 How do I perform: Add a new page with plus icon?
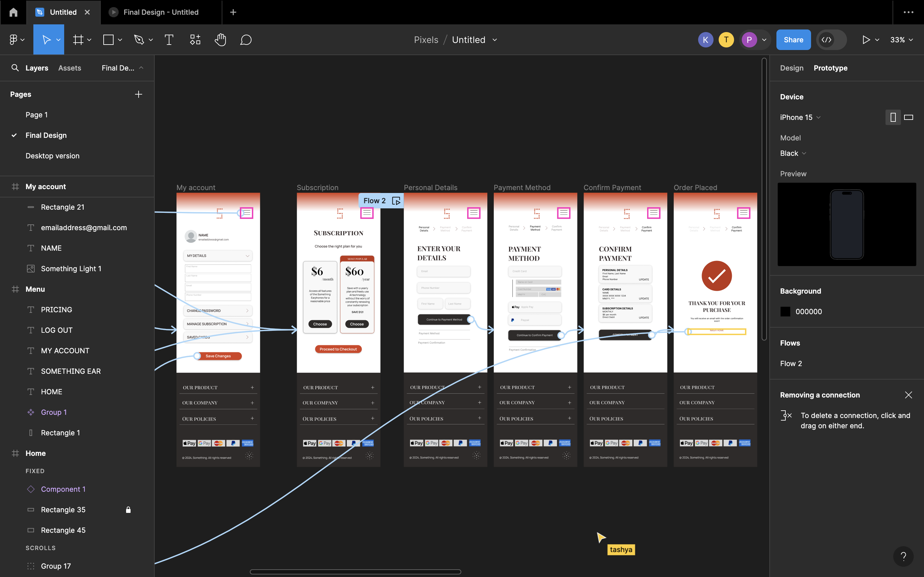point(138,94)
